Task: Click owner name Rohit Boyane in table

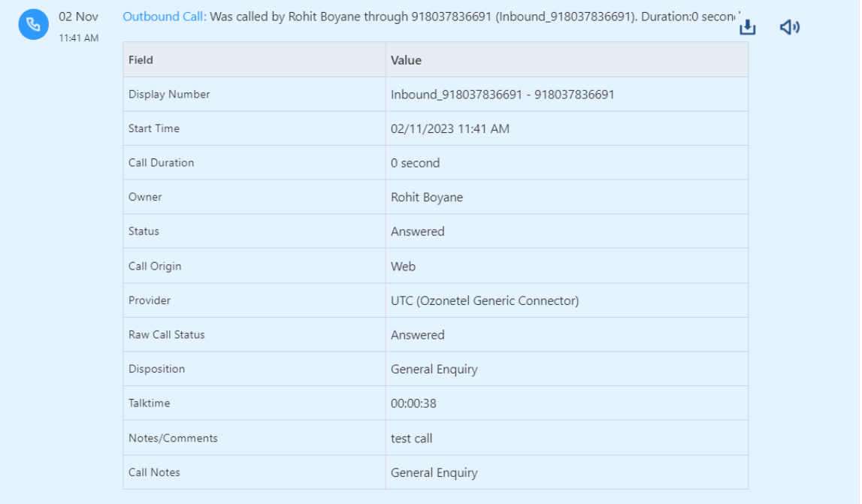Action: 426,198
